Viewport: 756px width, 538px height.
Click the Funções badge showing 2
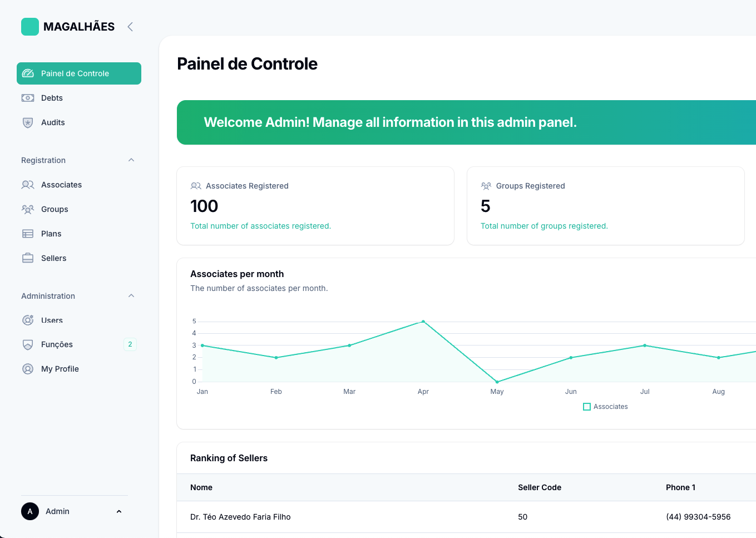pos(130,344)
